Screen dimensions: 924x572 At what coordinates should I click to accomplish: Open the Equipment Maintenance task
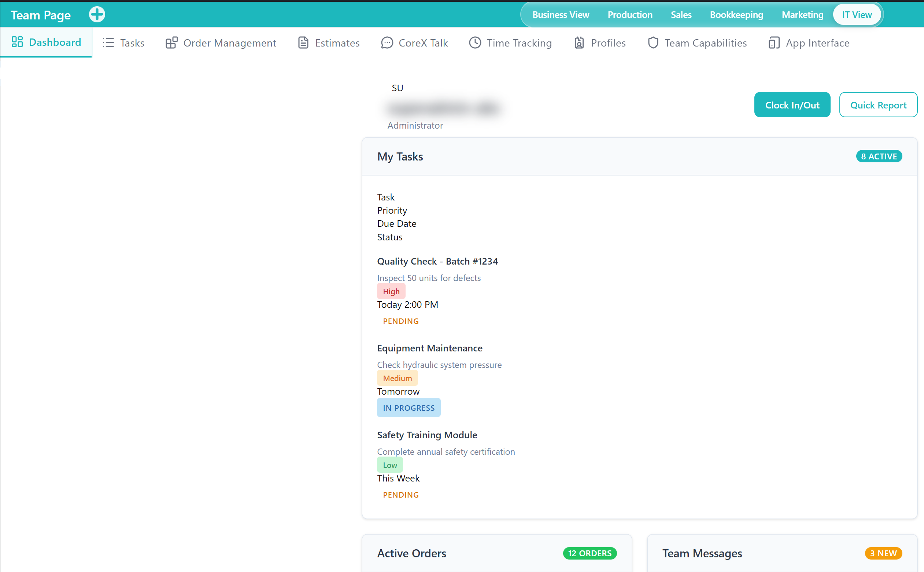[430, 348]
